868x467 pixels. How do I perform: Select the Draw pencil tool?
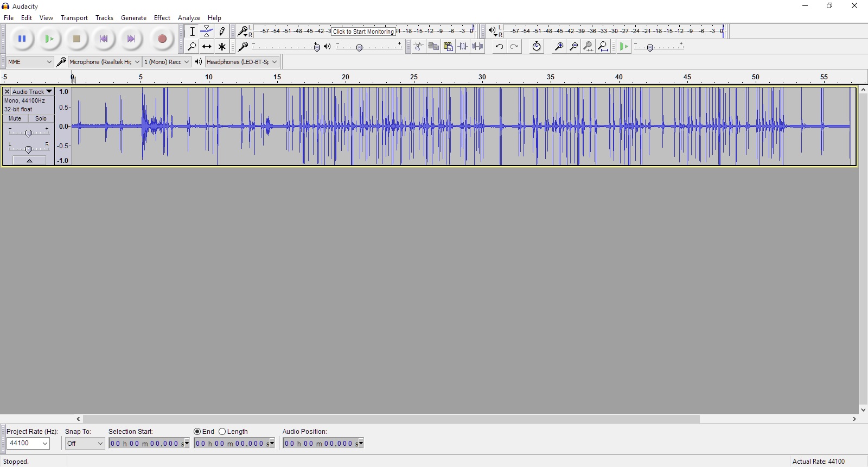[x=222, y=31]
